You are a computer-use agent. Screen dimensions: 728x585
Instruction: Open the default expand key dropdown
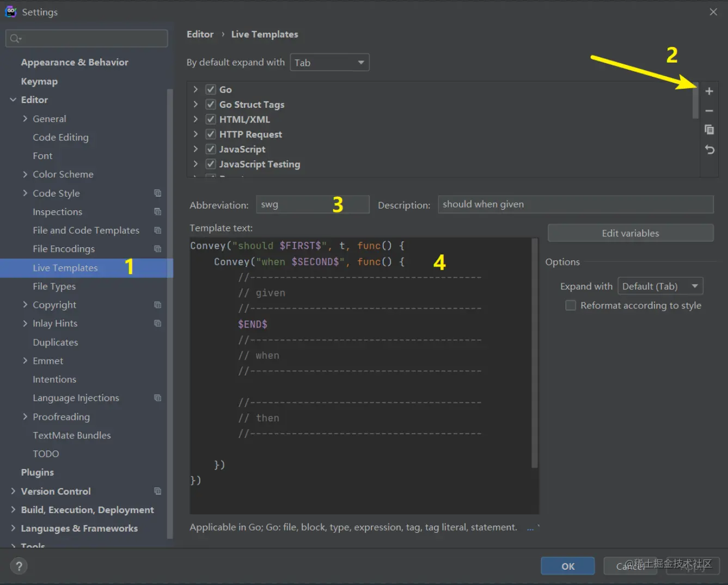[x=330, y=62]
